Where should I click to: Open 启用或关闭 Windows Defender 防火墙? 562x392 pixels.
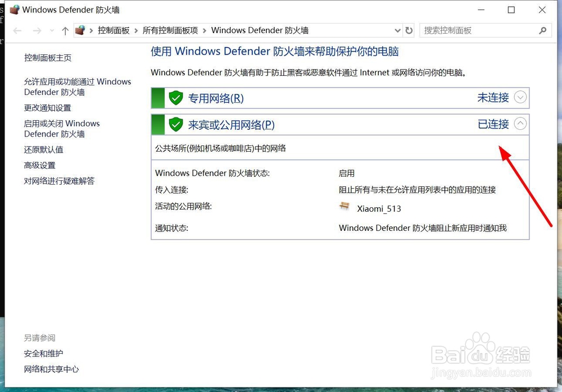tap(62, 129)
